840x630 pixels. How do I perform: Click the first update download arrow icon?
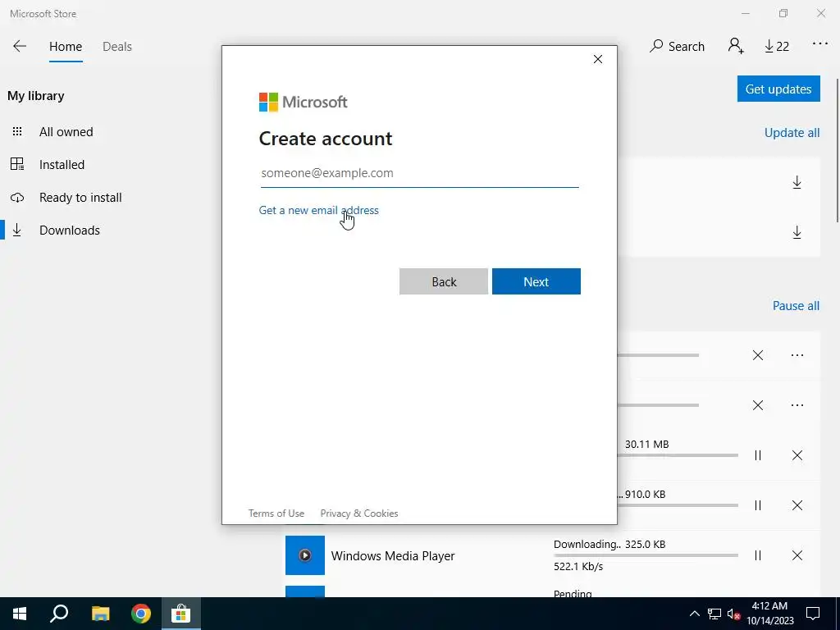click(797, 183)
